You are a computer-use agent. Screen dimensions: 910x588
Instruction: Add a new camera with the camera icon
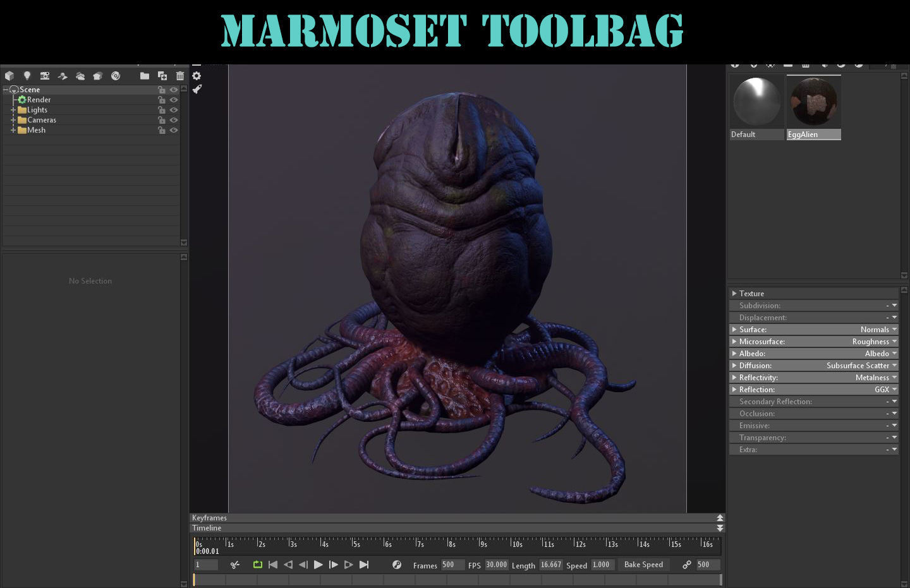tap(45, 76)
